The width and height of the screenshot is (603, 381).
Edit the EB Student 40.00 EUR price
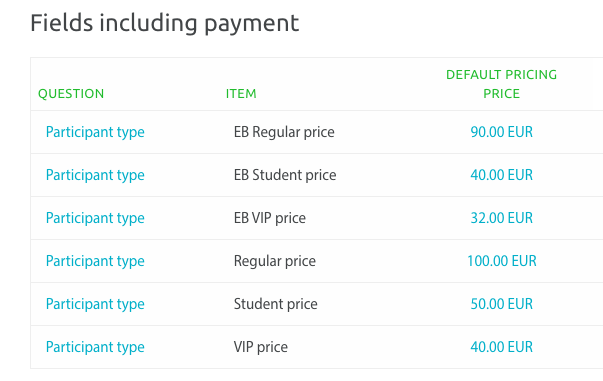(x=501, y=175)
